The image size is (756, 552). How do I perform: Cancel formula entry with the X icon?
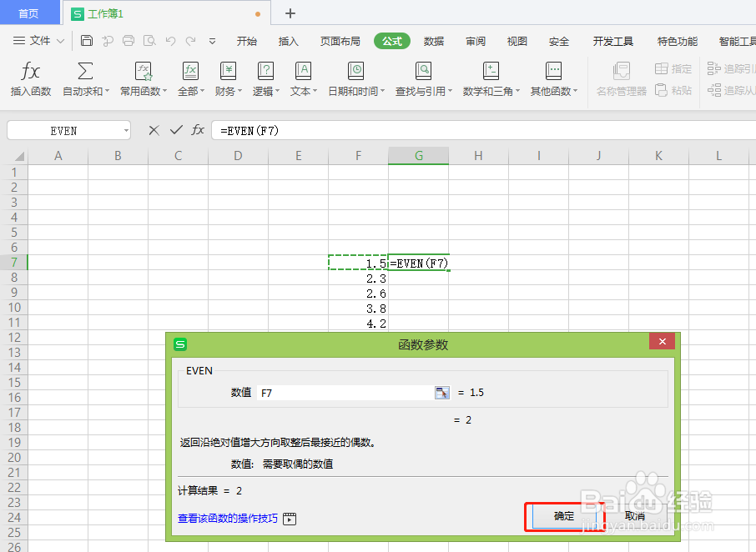[x=154, y=130]
